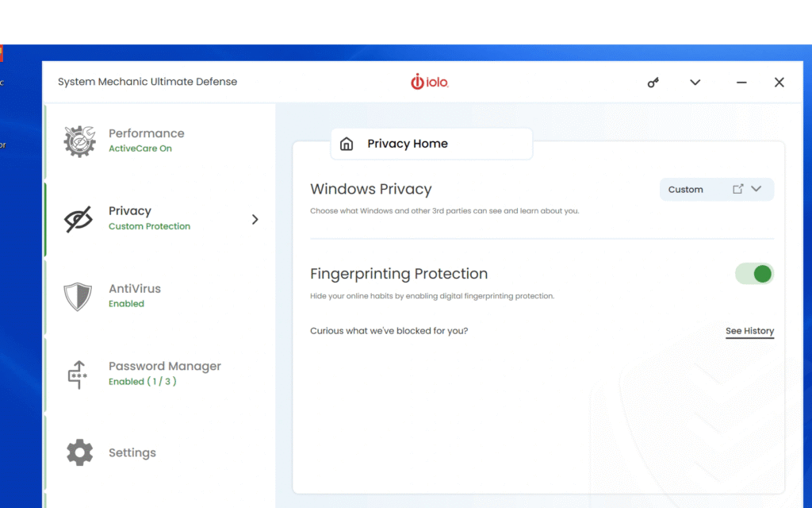The width and height of the screenshot is (812, 508).
Task: Expand the Custom privacy level dropdown
Action: pyautogui.click(x=756, y=189)
